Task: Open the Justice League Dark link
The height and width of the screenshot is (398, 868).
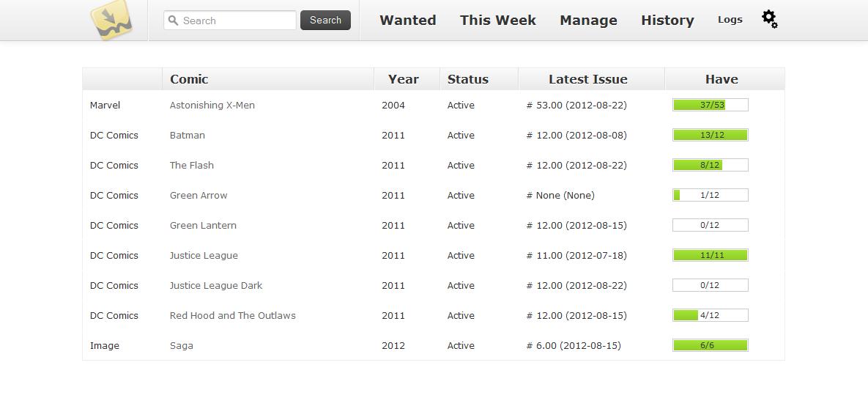Action: tap(216, 286)
